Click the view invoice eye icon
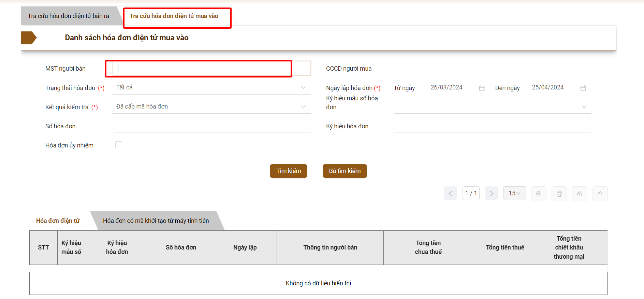This screenshot has height=299, width=644. coord(539,194)
